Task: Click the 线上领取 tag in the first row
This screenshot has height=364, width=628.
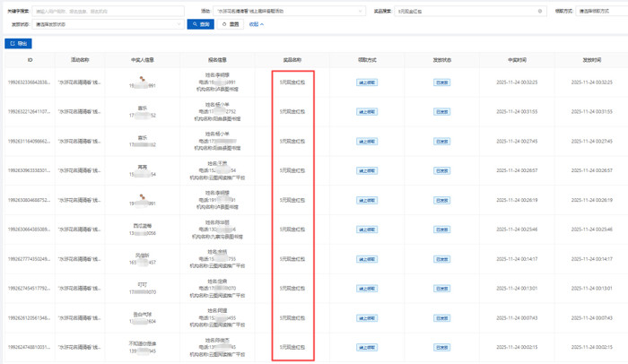Action: pyautogui.click(x=367, y=82)
